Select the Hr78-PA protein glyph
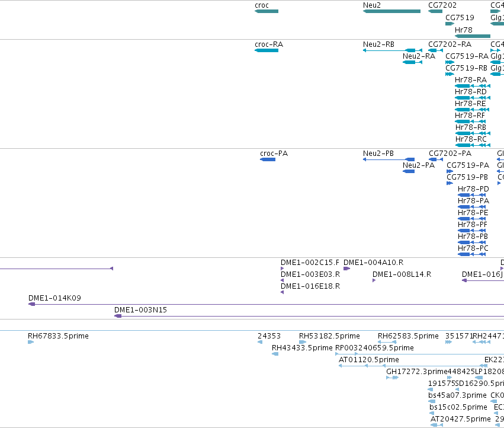 point(471,207)
